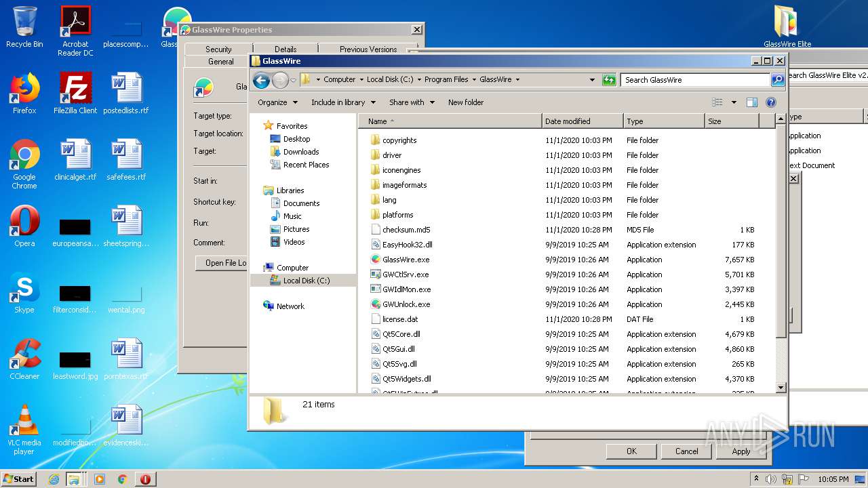Open the Start menu
Screen dimensions: 868x488
(19, 479)
